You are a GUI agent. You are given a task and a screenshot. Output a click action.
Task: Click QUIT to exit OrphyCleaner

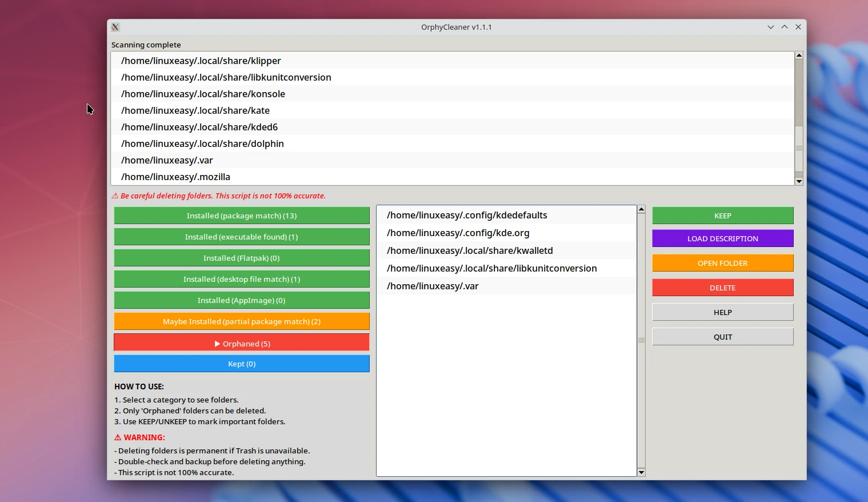tap(722, 336)
